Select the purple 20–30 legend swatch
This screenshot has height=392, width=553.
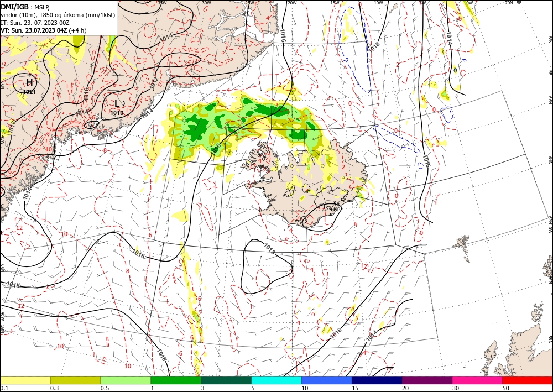[x=427, y=380]
